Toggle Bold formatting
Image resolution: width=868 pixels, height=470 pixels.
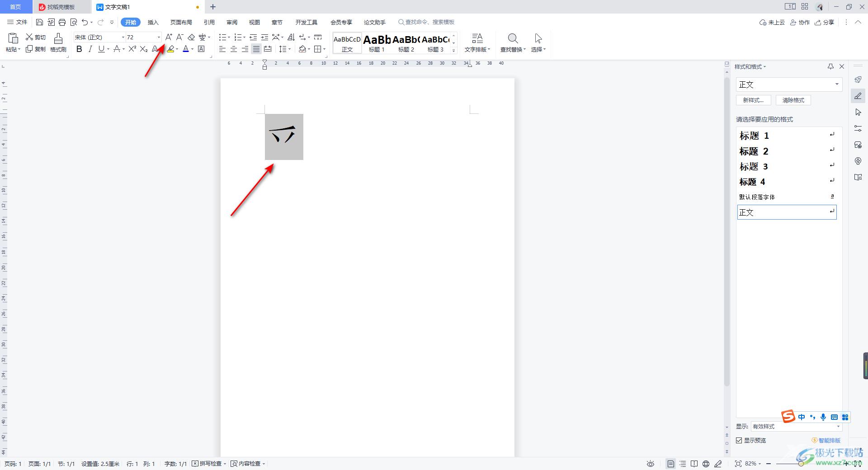(x=79, y=49)
